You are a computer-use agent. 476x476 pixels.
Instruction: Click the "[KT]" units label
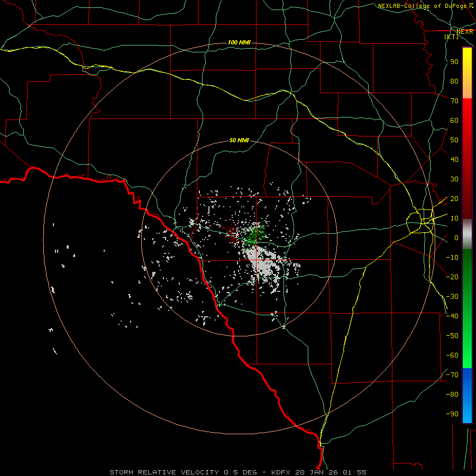coord(452,36)
